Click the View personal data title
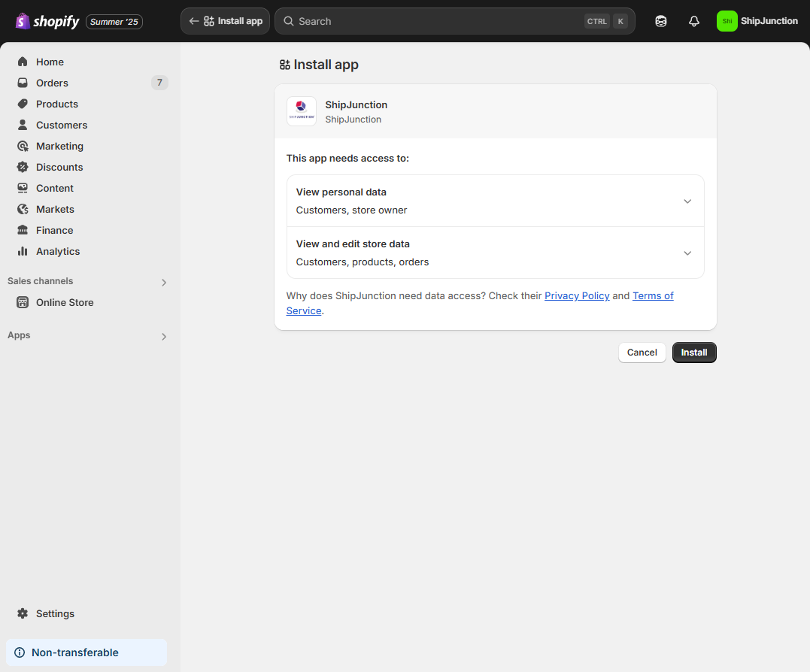 [x=341, y=192]
